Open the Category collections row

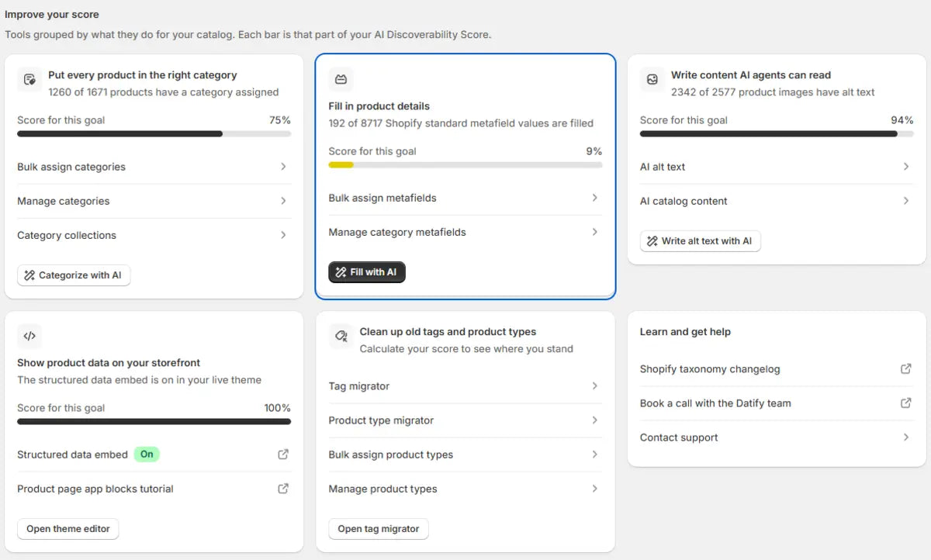(x=154, y=235)
